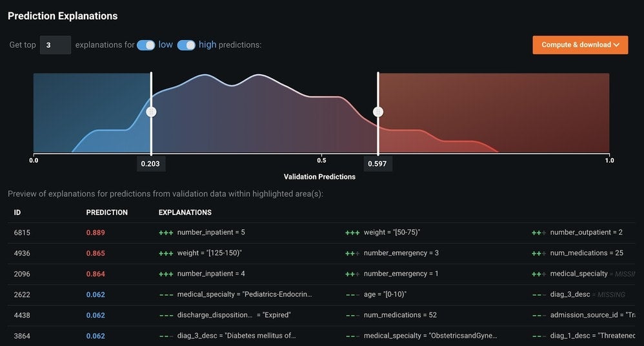Click the top explanations count field
The height and width of the screenshot is (346, 644).
(x=55, y=45)
